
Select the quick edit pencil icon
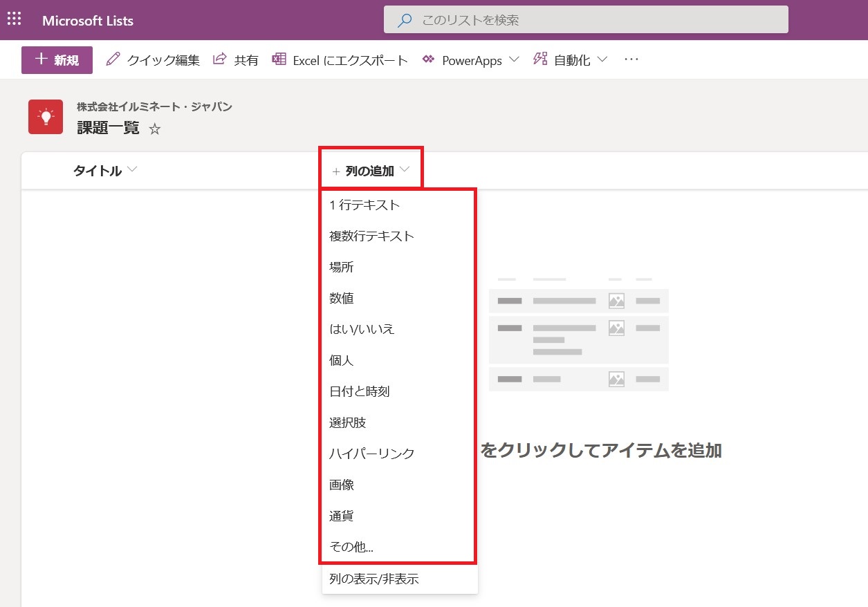coord(113,59)
